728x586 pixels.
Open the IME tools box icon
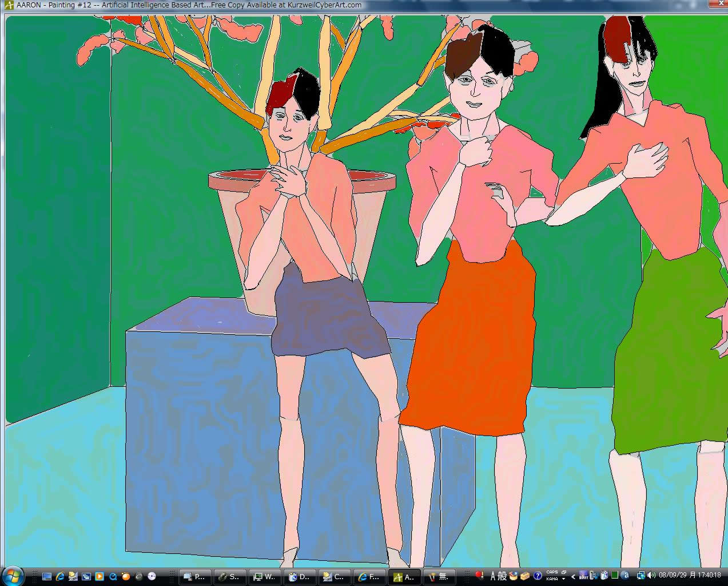tap(525, 576)
